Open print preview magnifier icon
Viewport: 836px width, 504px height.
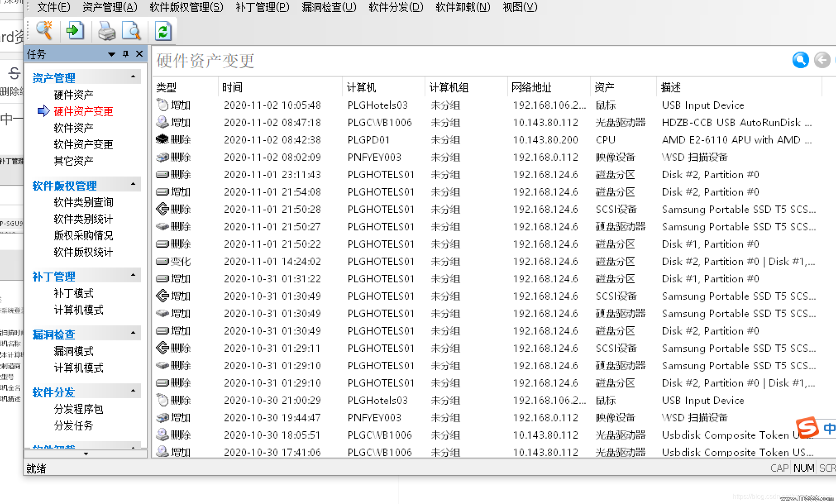coord(131,31)
